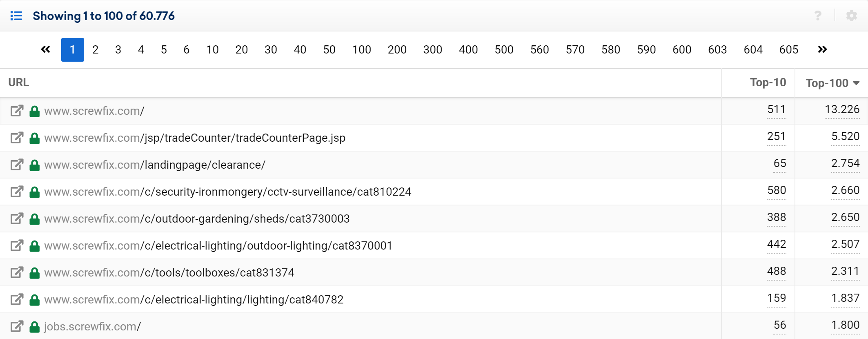Sort table by Top-10 column header
Screen dimensions: 868x339
tap(768, 83)
